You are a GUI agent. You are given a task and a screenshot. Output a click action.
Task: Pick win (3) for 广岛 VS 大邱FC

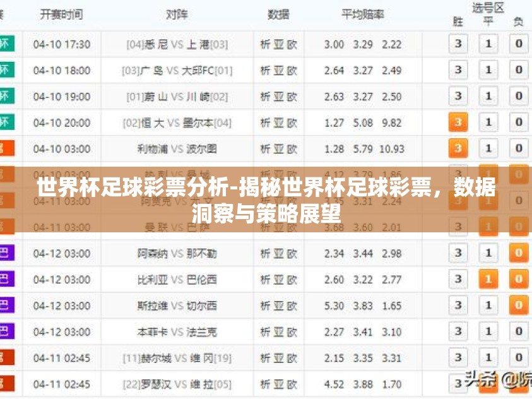(458, 70)
